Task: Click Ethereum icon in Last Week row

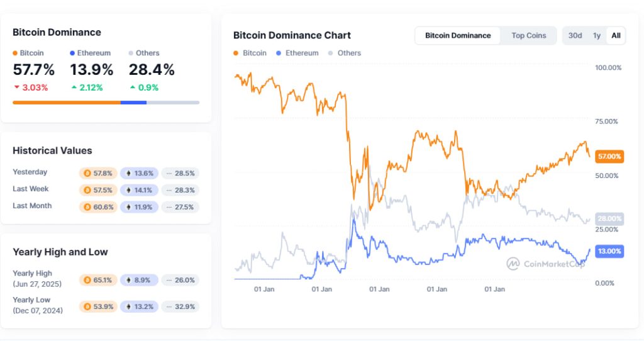Action: click(129, 190)
